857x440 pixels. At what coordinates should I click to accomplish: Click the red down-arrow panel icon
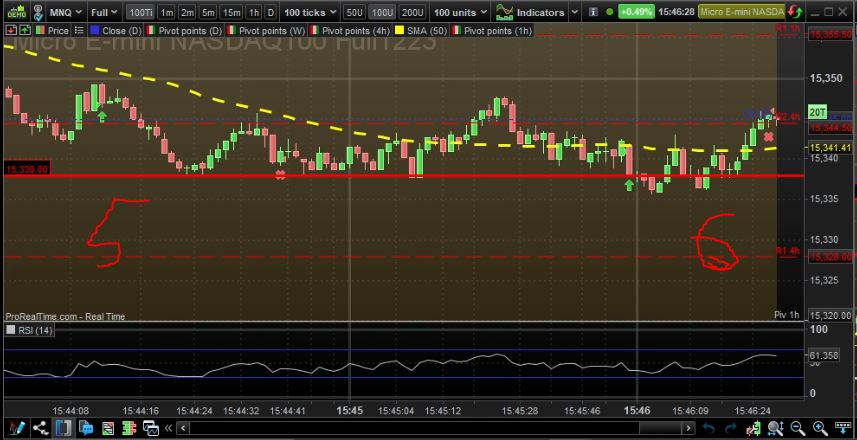[11, 31]
